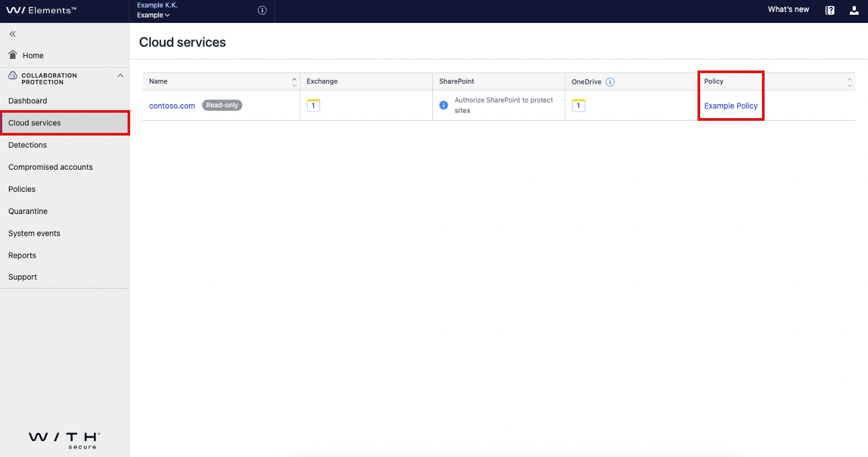Click the blue info icon in the SharePoint cell
Screen dimensions: 868x457
[x=444, y=105]
